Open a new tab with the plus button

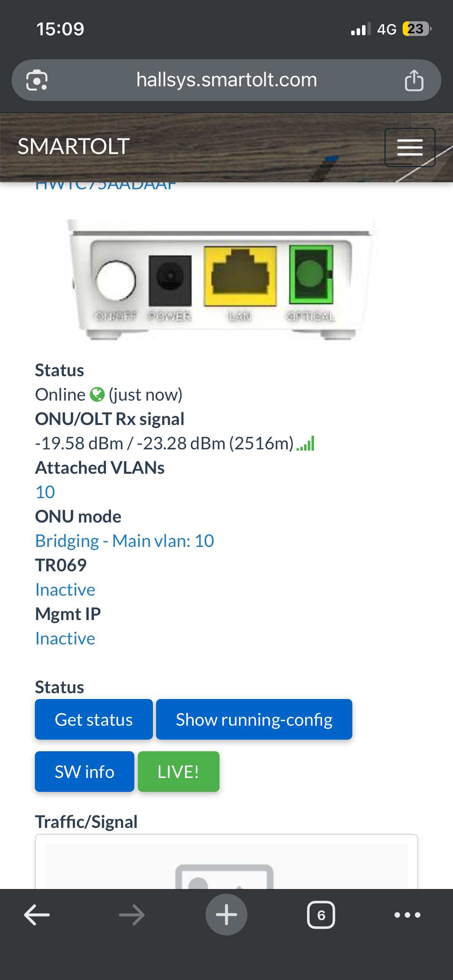pyautogui.click(x=226, y=915)
